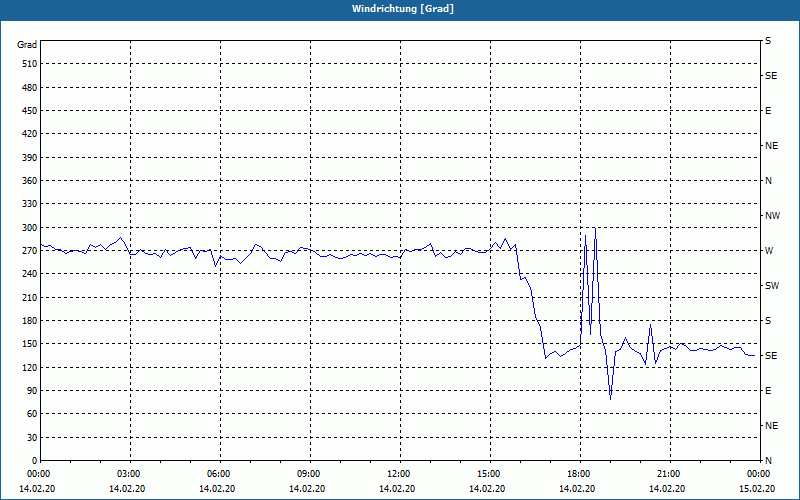The height and width of the screenshot is (500, 800).
Task: Click the 180 degree axis label
Action: coord(30,321)
